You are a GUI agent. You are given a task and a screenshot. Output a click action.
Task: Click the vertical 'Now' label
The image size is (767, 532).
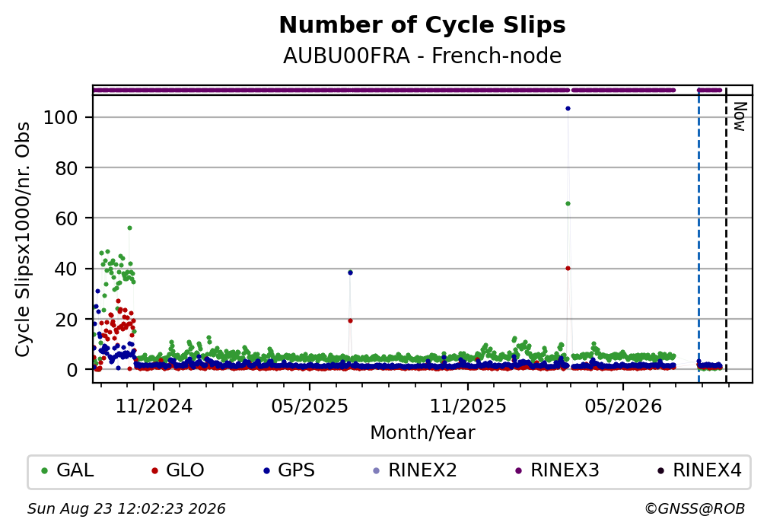coord(740,116)
